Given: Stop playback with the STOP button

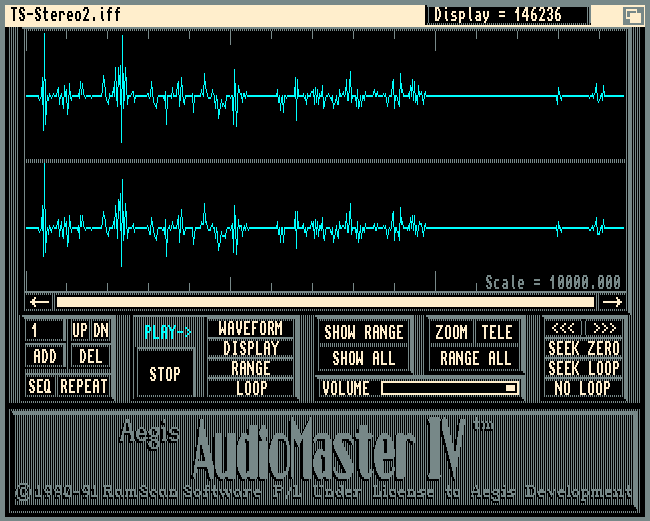Looking at the screenshot, I should [165, 374].
